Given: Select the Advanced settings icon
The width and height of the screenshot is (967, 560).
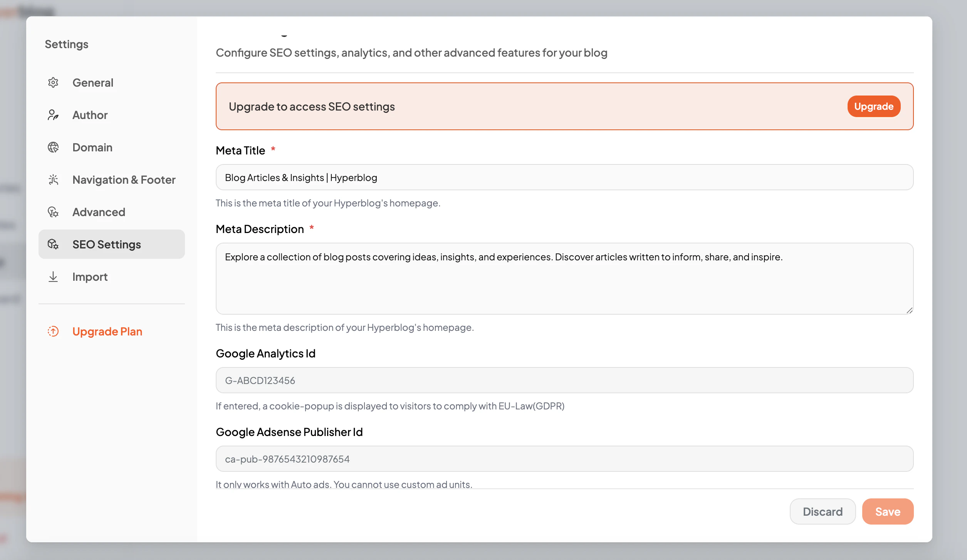Looking at the screenshot, I should pos(53,212).
